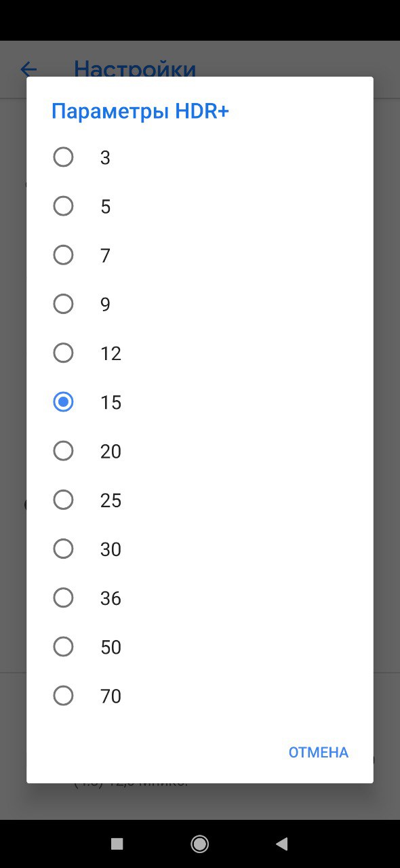Select the 12 radio option

(63, 353)
